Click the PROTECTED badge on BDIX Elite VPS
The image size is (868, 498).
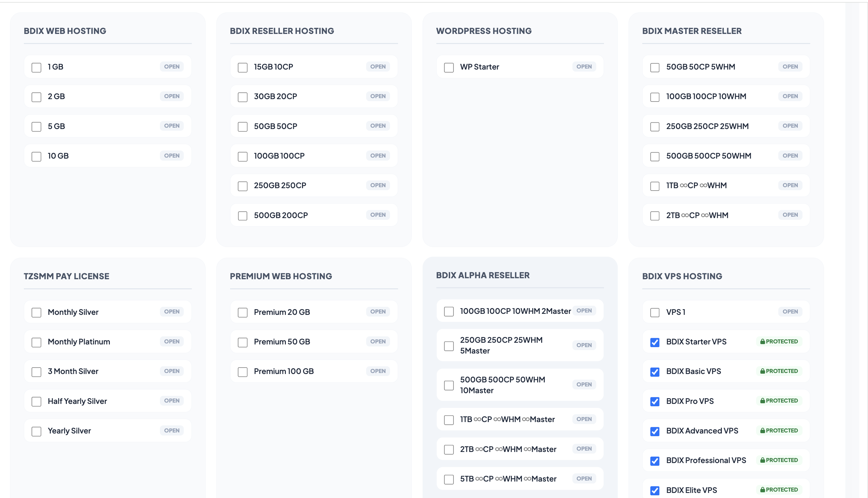[779, 490]
